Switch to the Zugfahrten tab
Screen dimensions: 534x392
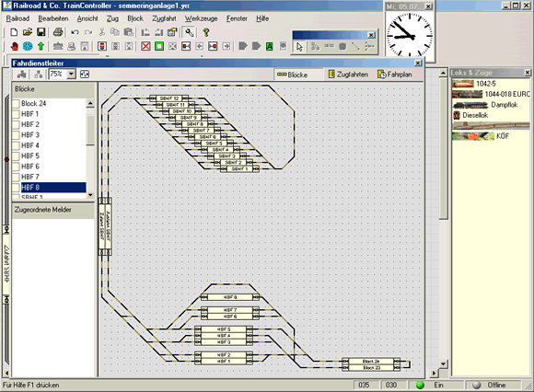point(348,75)
